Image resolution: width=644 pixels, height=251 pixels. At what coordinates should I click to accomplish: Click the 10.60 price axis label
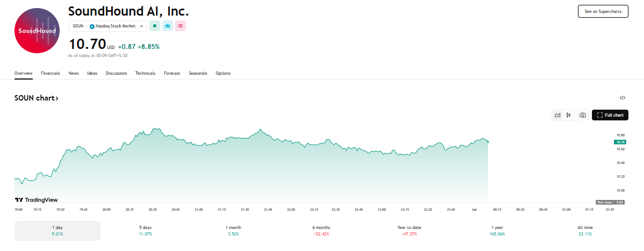coord(620,149)
